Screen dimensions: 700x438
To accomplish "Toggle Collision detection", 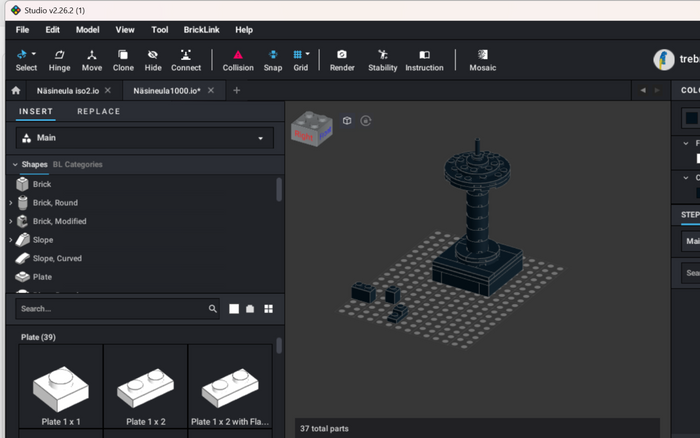I will pyautogui.click(x=238, y=60).
